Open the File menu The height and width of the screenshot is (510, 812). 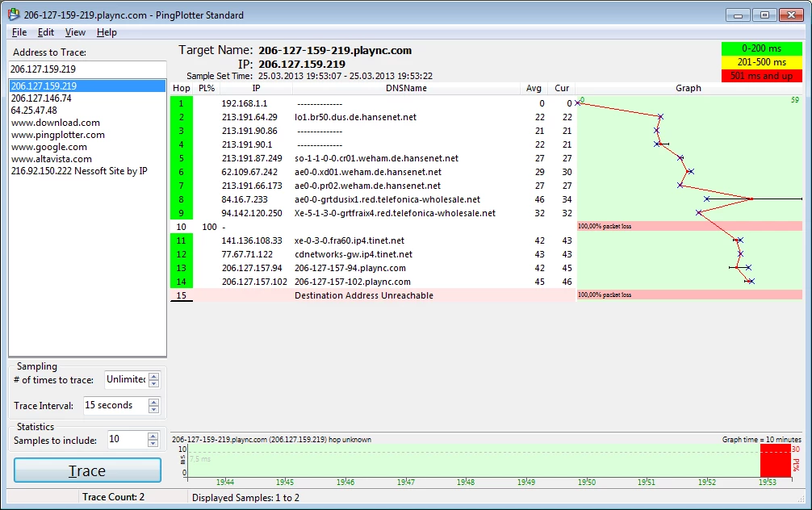(19, 32)
